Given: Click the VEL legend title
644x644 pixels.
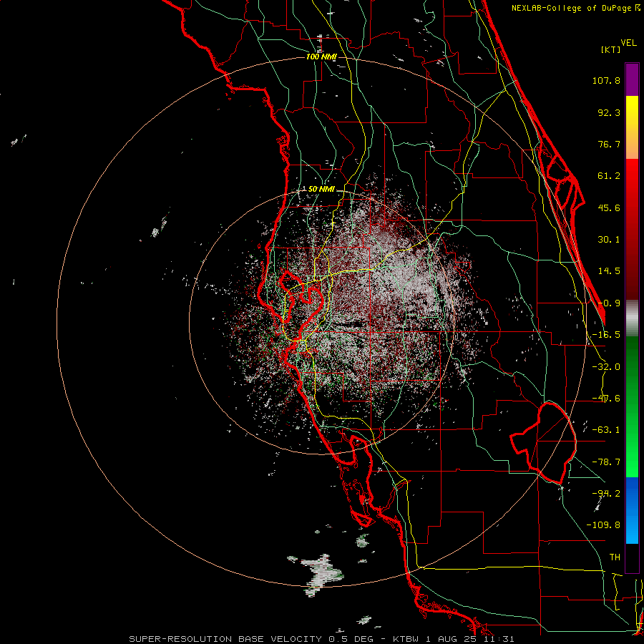Looking at the screenshot, I should pos(628,43).
